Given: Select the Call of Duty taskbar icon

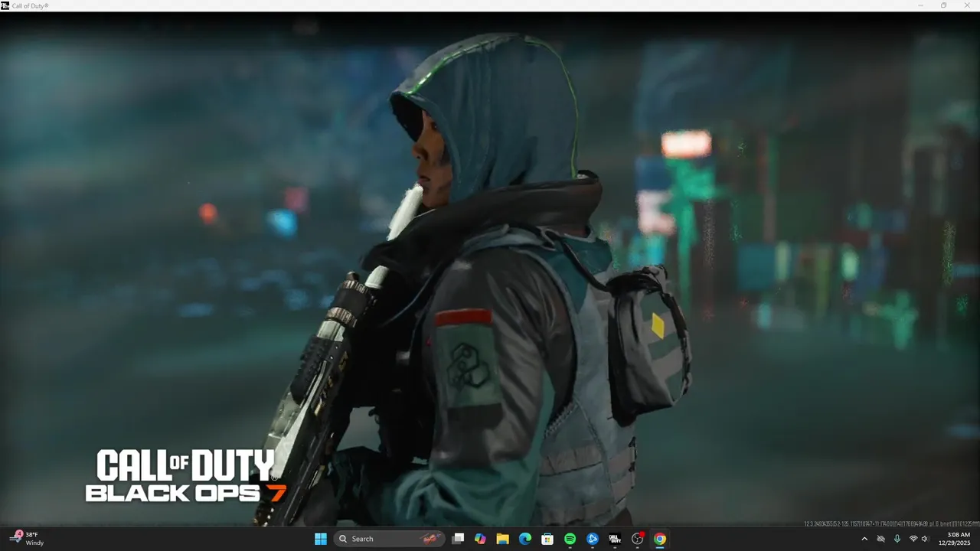Looking at the screenshot, I should (x=615, y=539).
